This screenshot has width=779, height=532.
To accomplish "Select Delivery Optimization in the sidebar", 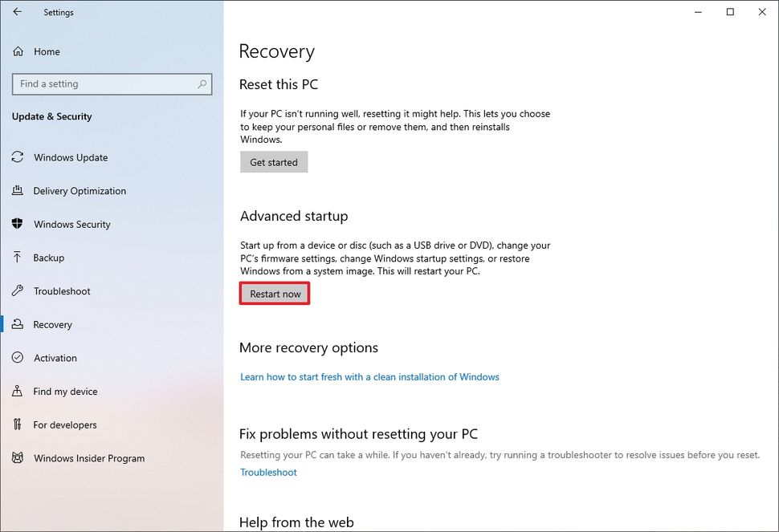I will coord(80,191).
